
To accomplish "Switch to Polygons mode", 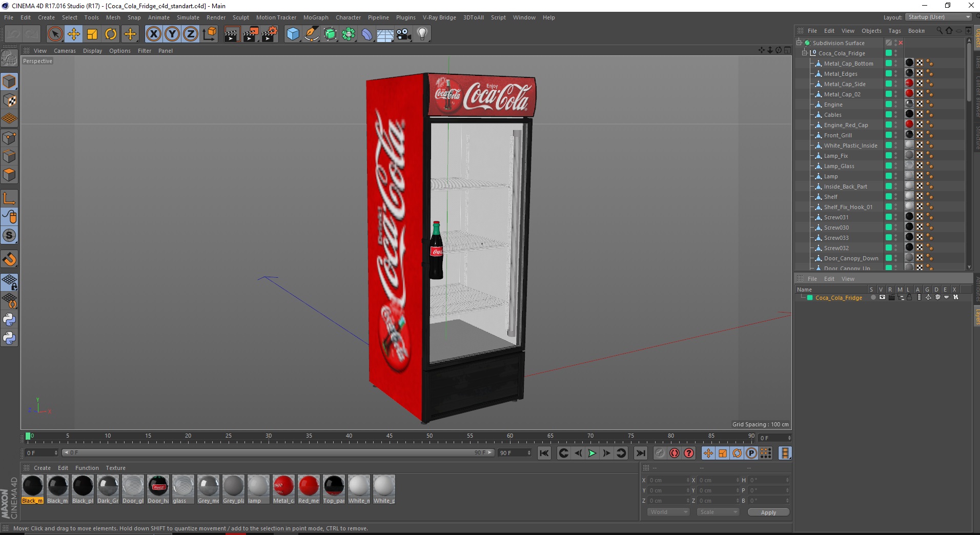I will click(x=9, y=175).
